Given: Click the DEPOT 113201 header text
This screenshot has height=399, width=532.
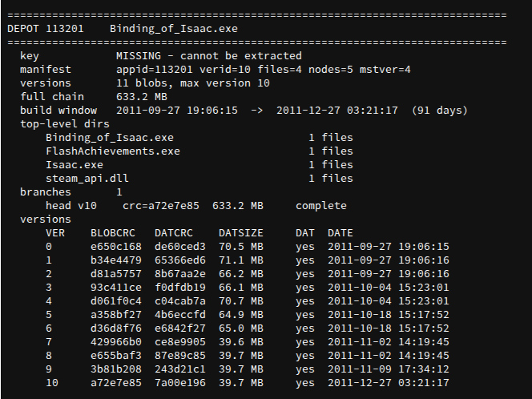Looking at the screenshot, I should click(46, 29).
